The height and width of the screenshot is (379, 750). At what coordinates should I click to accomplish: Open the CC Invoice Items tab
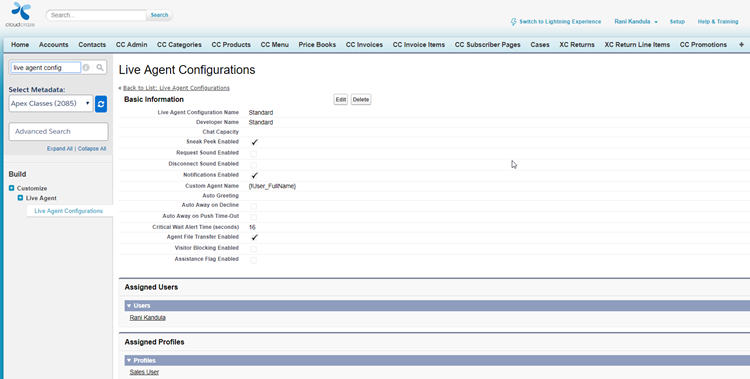pyautogui.click(x=419, y=45)
